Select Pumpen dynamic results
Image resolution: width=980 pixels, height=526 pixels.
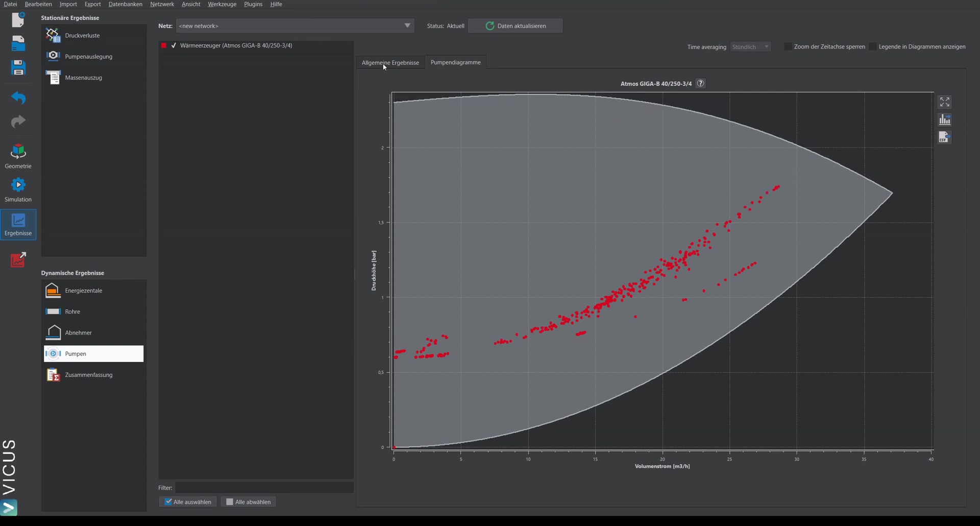94,354
